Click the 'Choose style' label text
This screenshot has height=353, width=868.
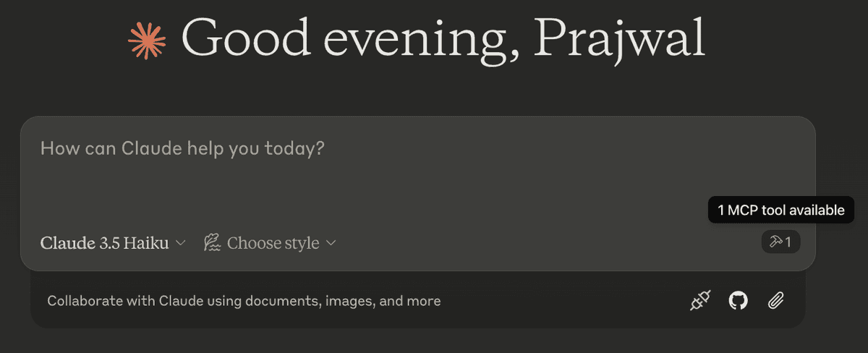(x=273, y=243)
